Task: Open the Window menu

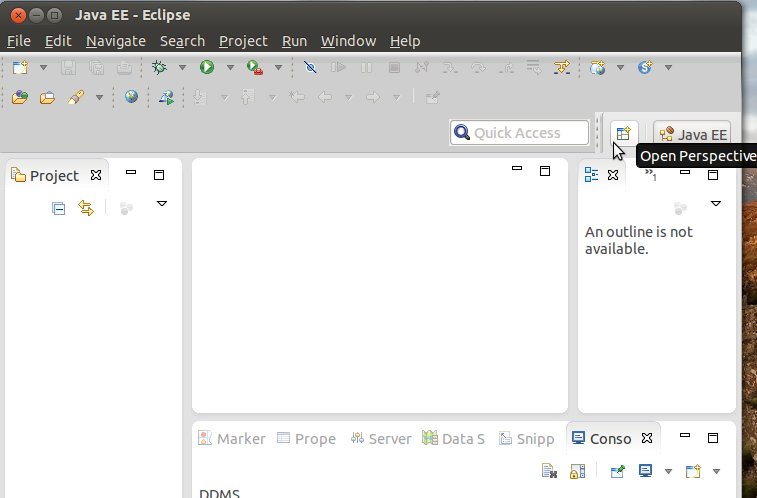Action: click(349, 41)
